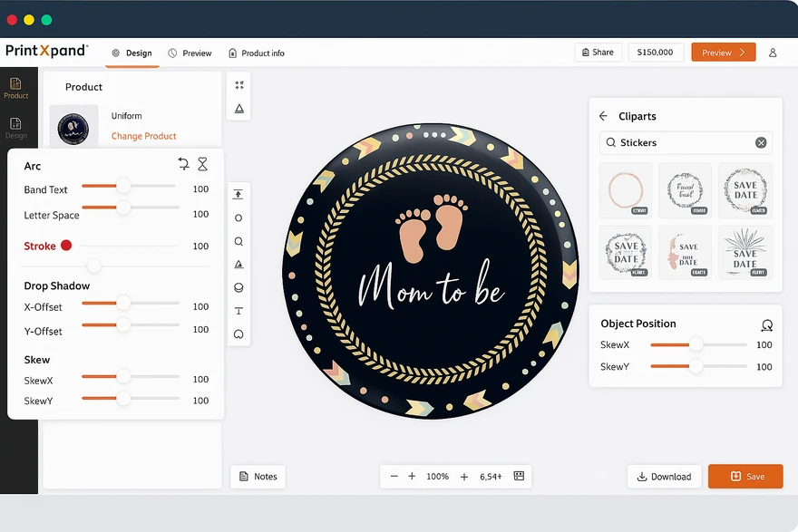Click the hourglass icon in Arc panel

[x=203, y=164]
